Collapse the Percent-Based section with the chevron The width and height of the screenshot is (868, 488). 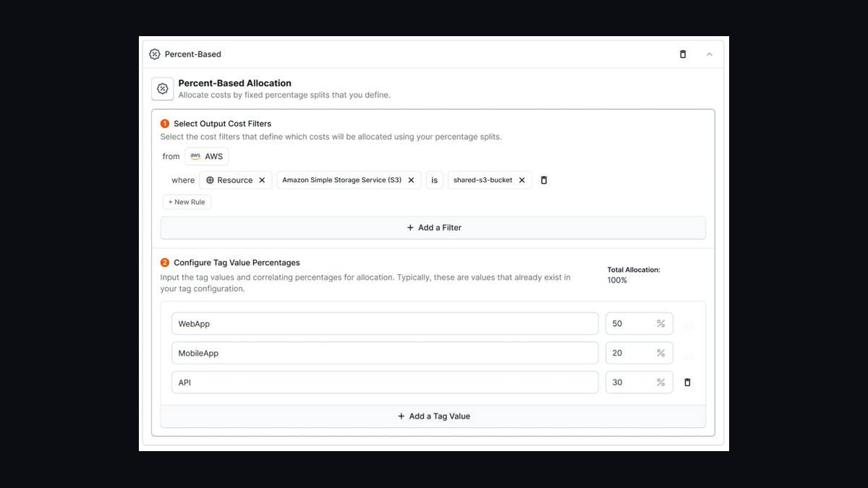(x=710, y=54)
